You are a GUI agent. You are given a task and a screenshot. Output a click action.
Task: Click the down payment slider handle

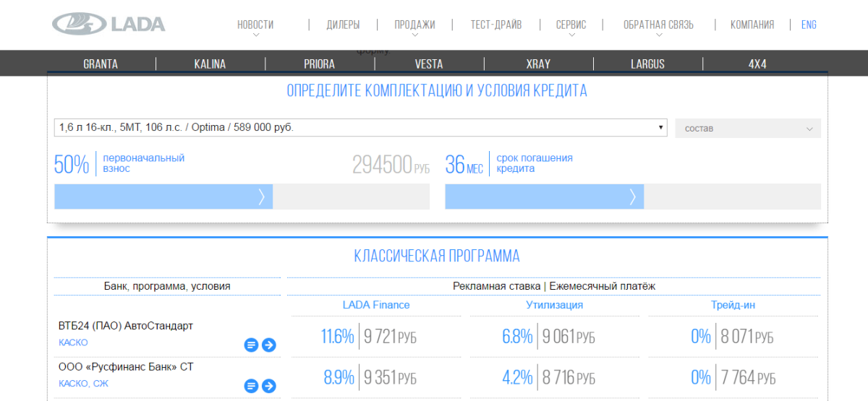pos(263,197)
